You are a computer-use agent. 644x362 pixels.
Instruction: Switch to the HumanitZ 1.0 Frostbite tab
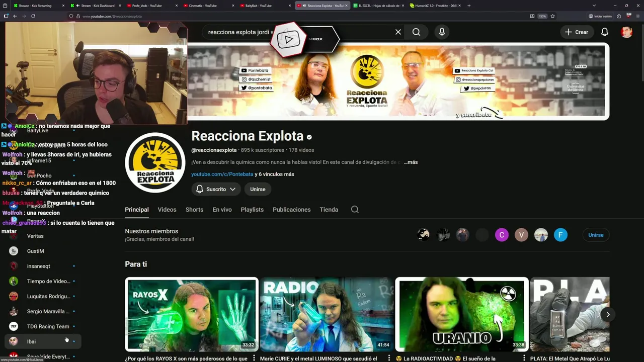435,6
